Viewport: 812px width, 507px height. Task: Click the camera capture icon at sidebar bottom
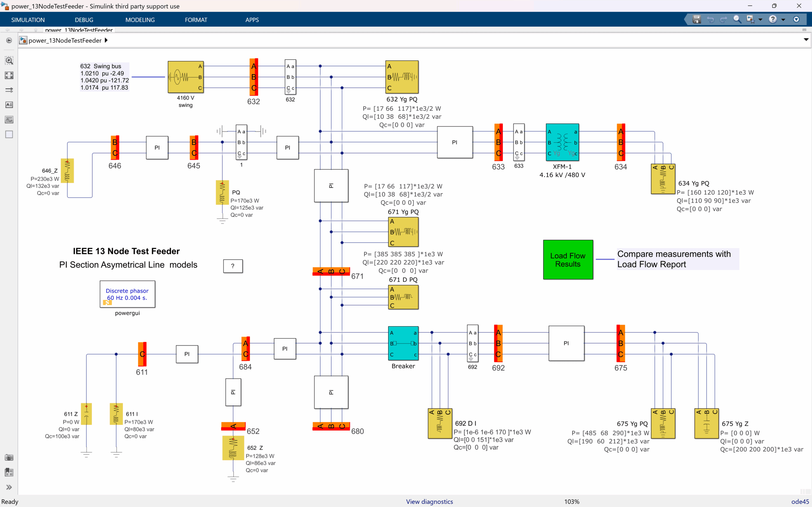click(9, 457)
